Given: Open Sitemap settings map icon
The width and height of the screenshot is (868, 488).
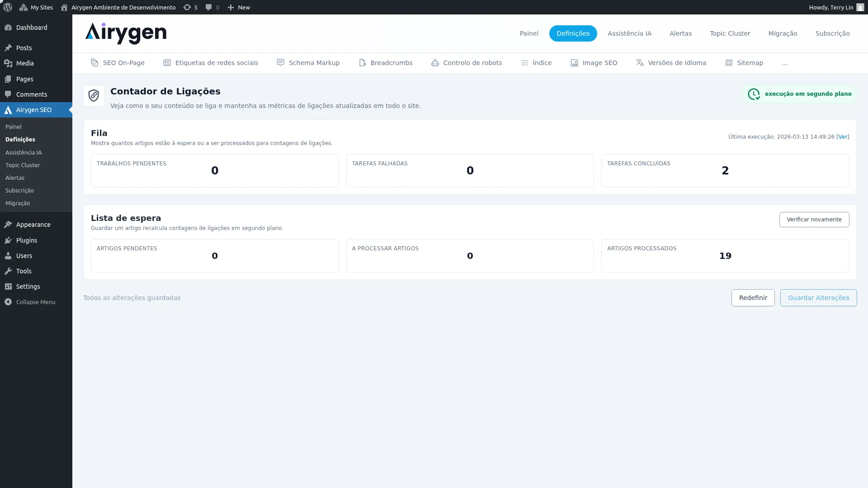Looking at the screenshot, I should pos(729,63).
